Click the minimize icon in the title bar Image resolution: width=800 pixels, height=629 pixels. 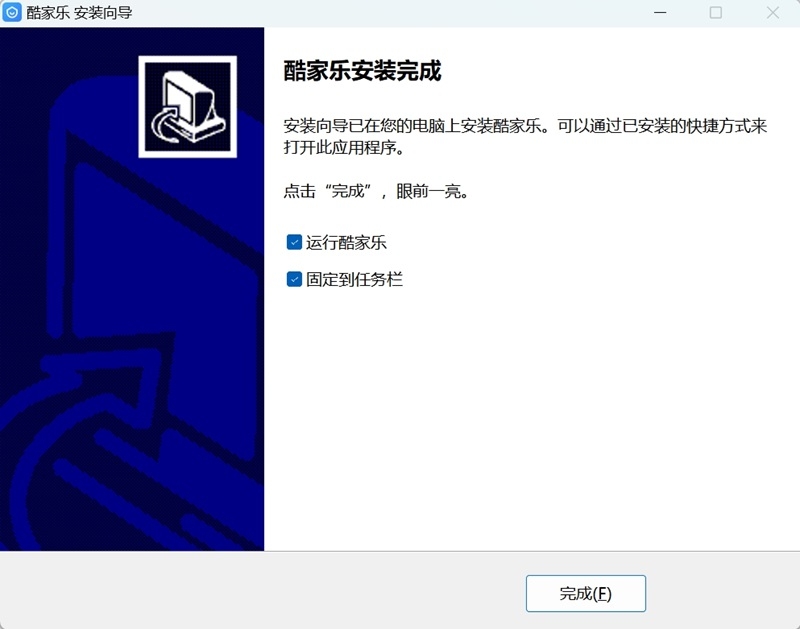pos(659,13)
